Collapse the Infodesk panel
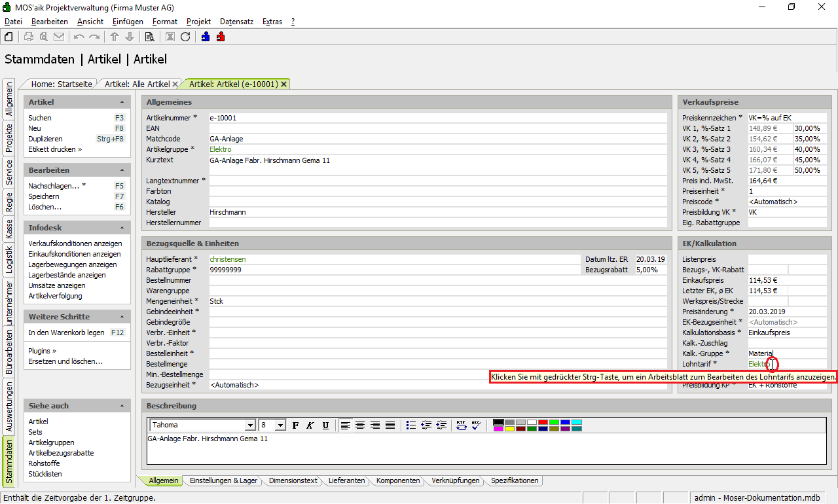 click(x=122, y=228)
